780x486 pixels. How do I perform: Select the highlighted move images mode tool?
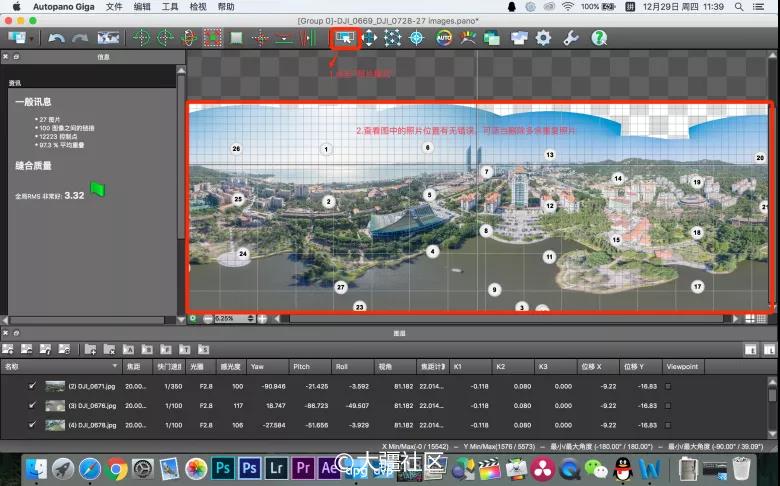click(x=345, y=38)
